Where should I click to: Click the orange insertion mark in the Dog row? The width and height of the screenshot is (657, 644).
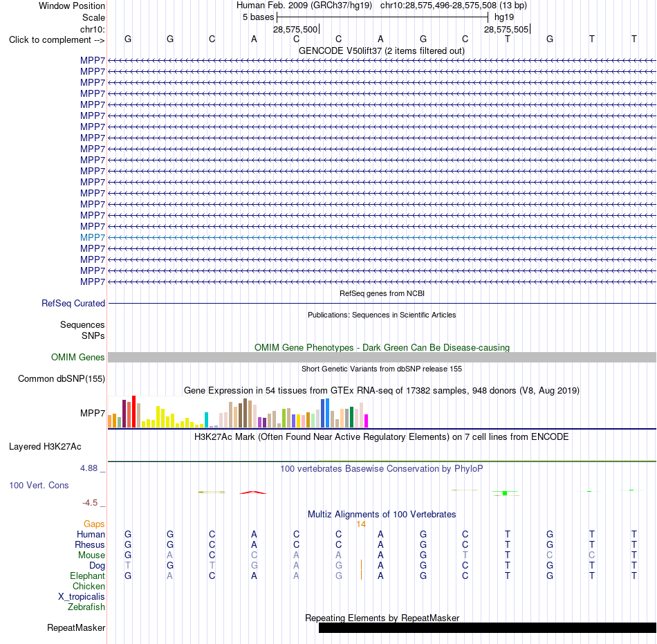(x=361, y=565)
